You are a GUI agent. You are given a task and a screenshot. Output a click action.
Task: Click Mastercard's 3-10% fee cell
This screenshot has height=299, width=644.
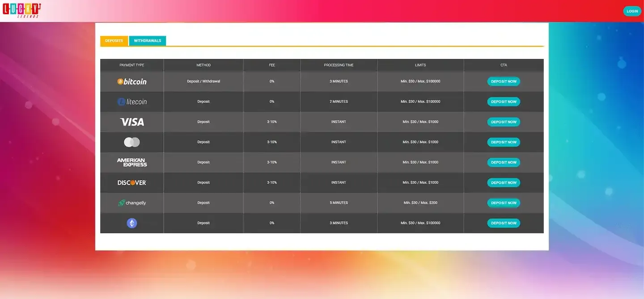click(x=272, y=142)
